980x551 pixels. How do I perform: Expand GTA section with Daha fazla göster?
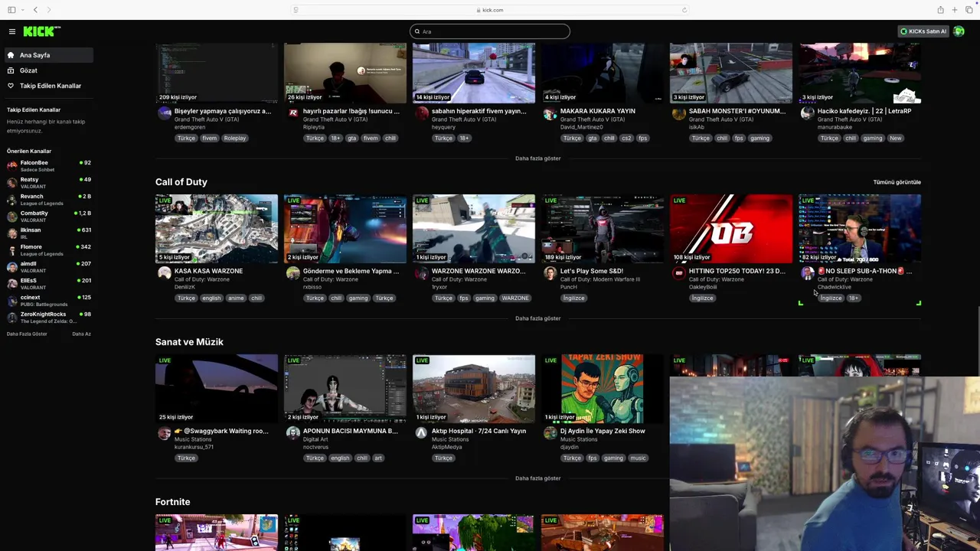click(x=537, y=158)
